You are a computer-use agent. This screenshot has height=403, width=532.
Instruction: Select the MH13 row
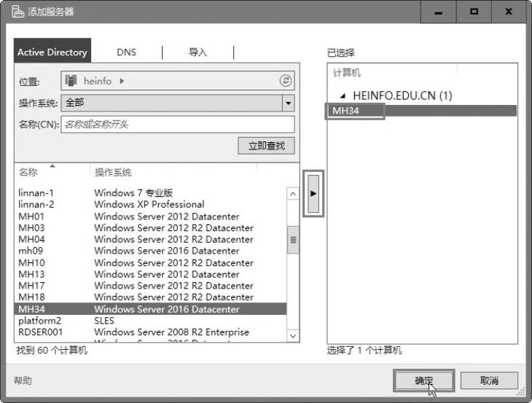150,274
